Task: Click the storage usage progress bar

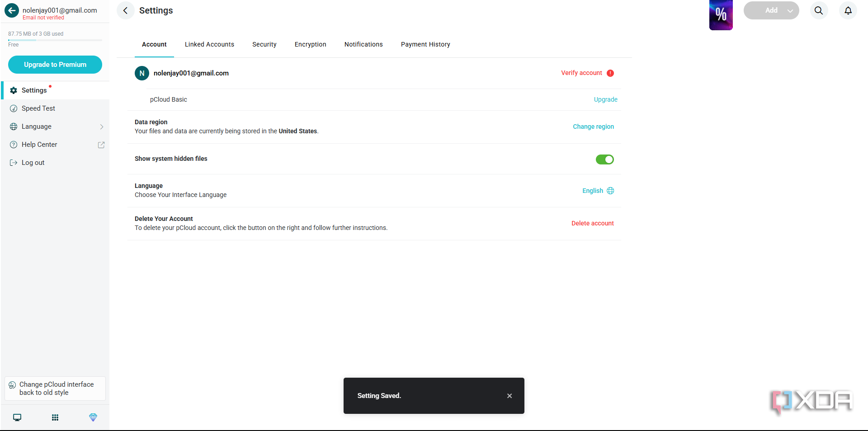Action: click(55, 40)
